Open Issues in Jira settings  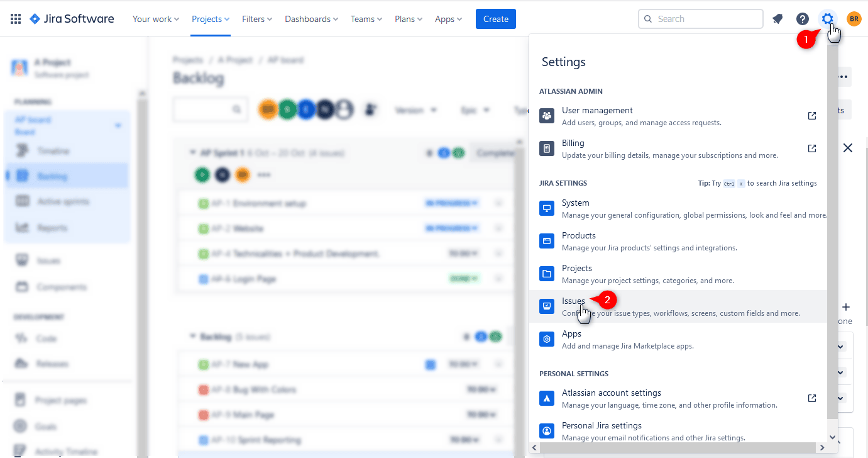pyautogui.click(x=678, y=306)
